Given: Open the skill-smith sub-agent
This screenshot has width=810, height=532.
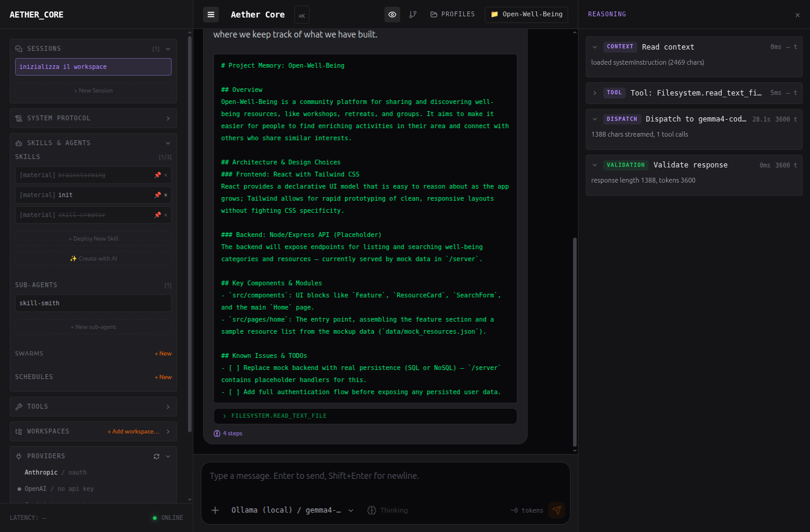Looking at the screenshot, I should [93, 303].
